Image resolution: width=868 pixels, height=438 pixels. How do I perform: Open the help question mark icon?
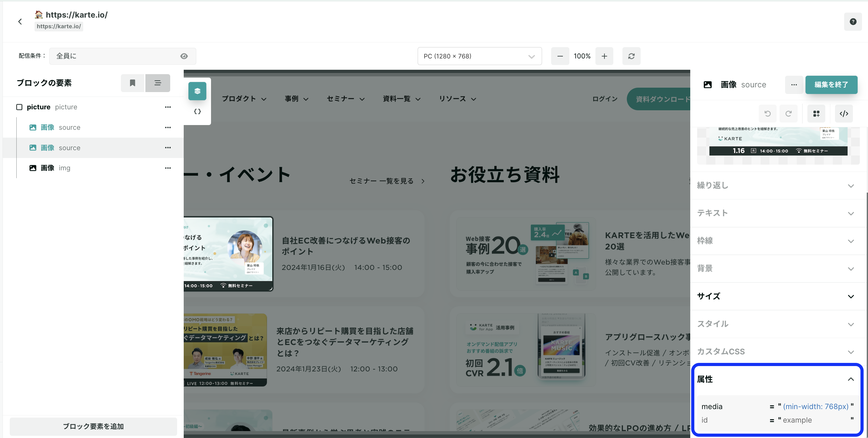(853, 22)
